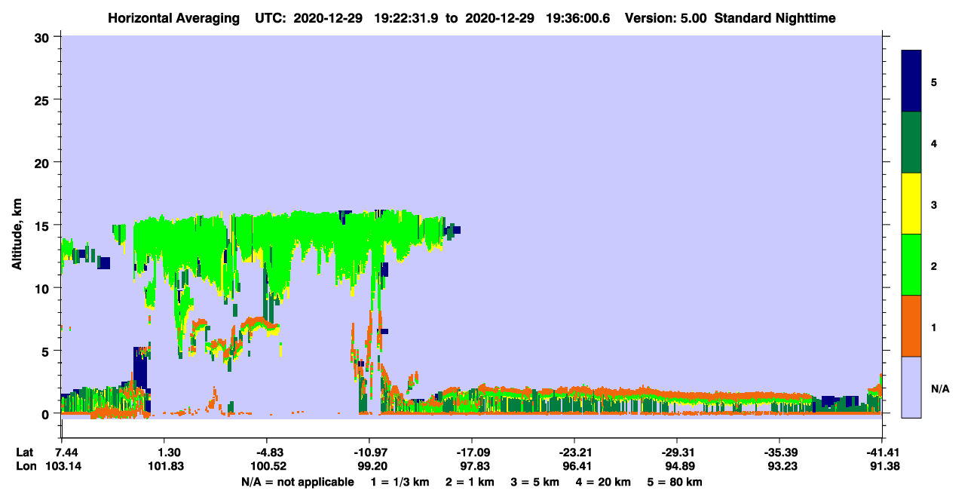Click 'Standard Nighttime' in the title
The width and height of the screenshot is (980, 503).
[774, 17]
